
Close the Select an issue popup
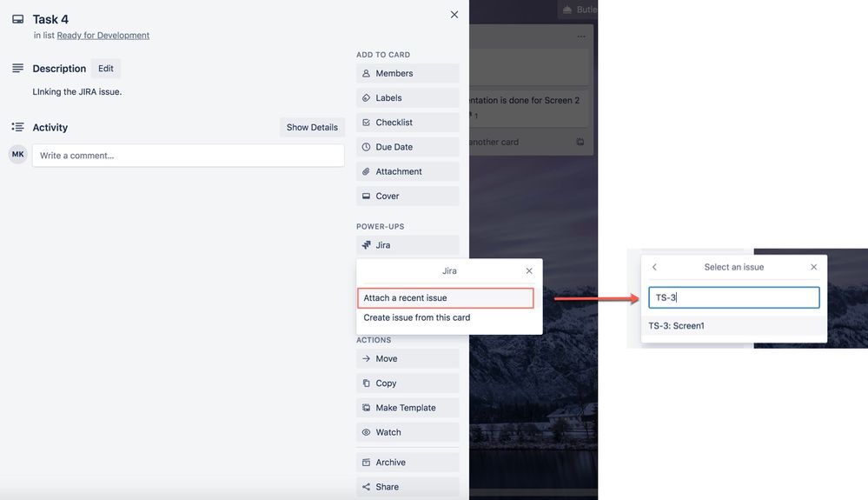tap(814, 267)
